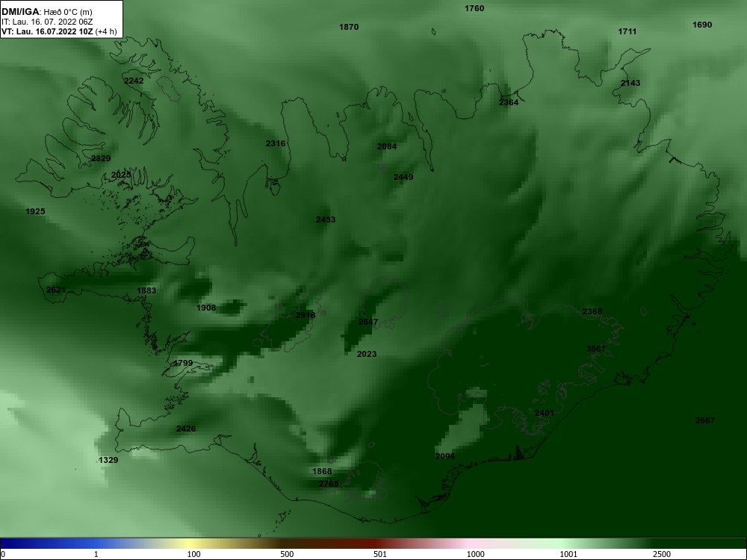Click the 2449 height label
The width and height of the screenshot is (747, 560).
[x=403, y=177]
